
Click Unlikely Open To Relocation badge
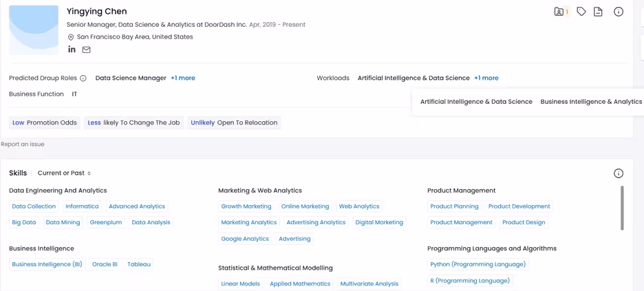pos(234,122)
